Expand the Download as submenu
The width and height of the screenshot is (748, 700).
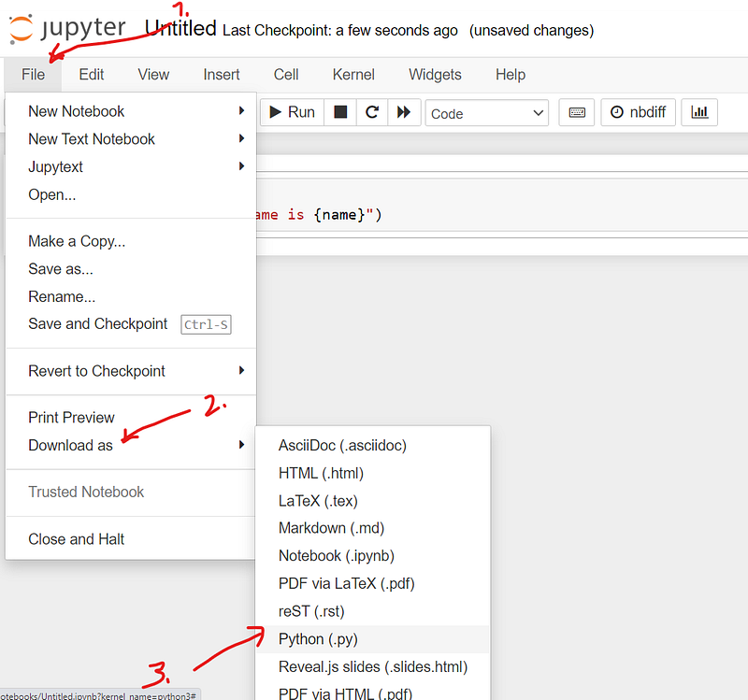coord(131,445)
